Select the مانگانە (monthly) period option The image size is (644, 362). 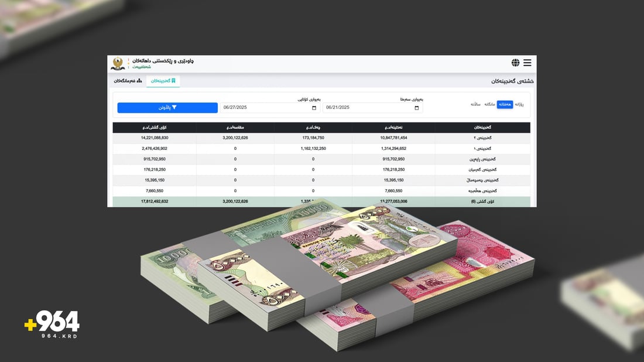pyautogui.click(x=489, y=104)
